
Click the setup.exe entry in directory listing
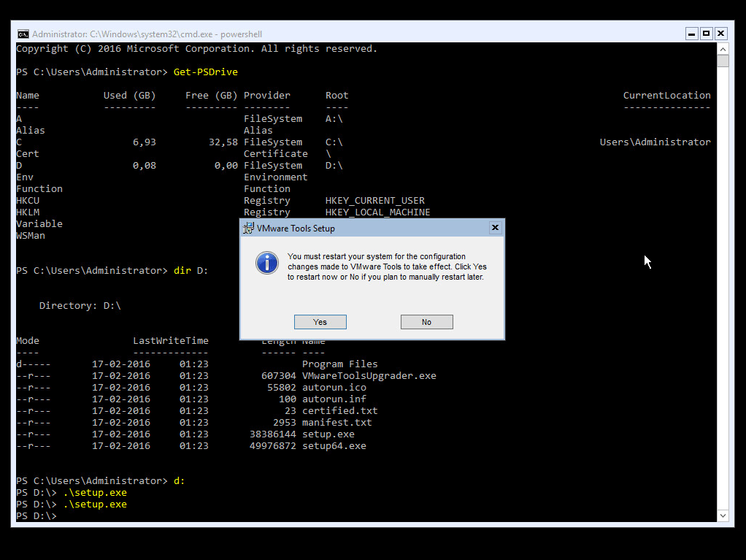[328, 434]
